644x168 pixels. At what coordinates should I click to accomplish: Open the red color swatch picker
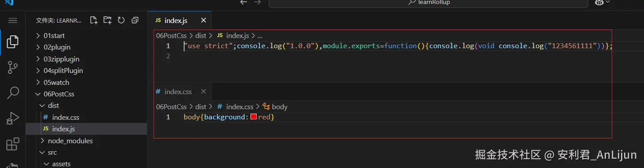click(254, 117)
